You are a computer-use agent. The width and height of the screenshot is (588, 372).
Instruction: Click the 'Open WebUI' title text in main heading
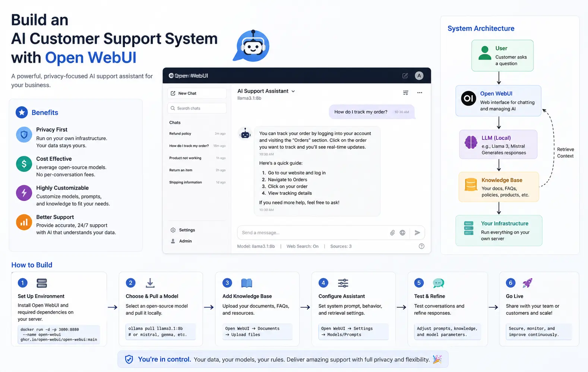[91, 57]
